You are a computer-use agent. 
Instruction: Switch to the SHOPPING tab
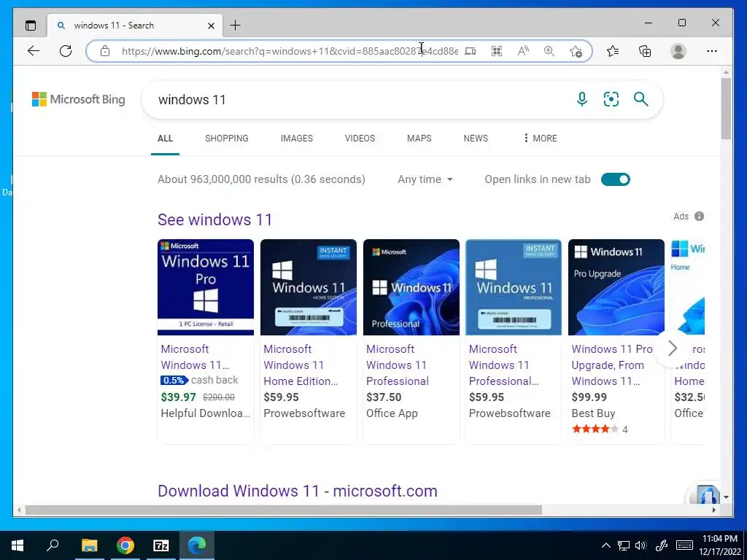[x=226, y=139]
